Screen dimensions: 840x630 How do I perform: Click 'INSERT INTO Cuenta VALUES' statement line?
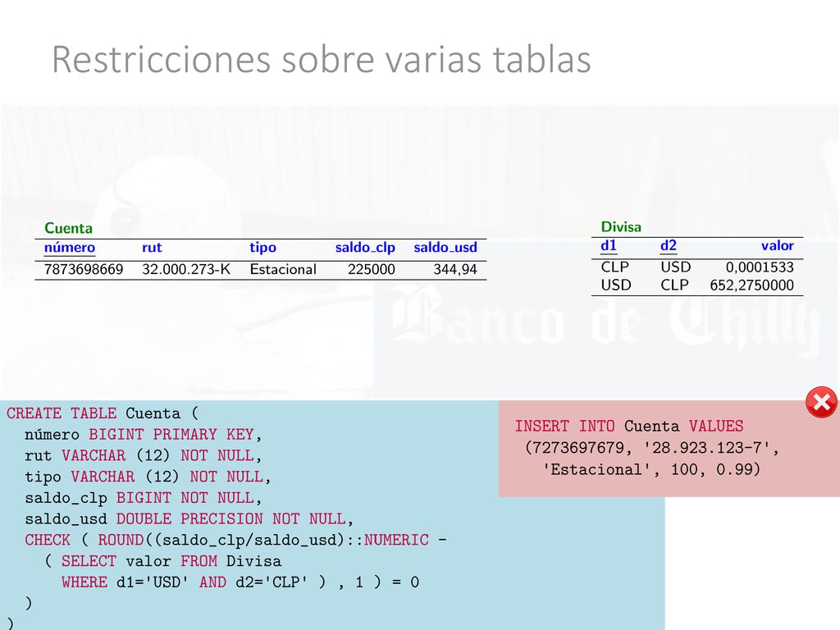[x=629, y=427]
